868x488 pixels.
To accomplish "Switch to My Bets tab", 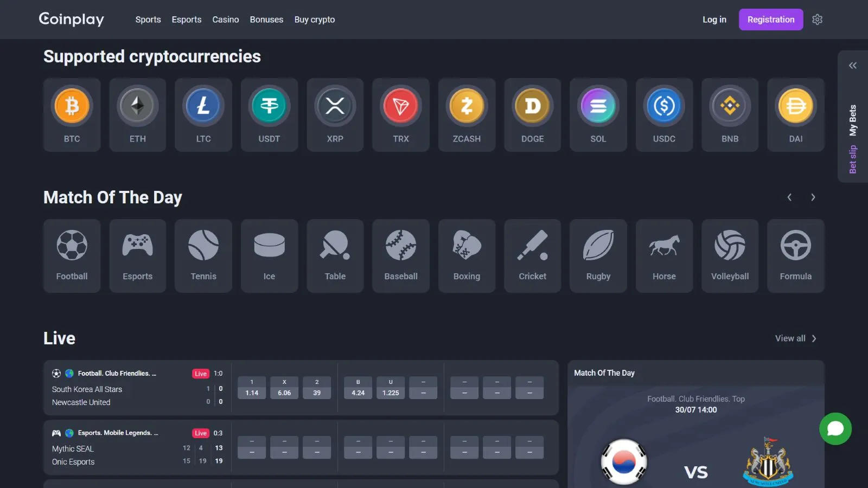I will coord(853,120).
